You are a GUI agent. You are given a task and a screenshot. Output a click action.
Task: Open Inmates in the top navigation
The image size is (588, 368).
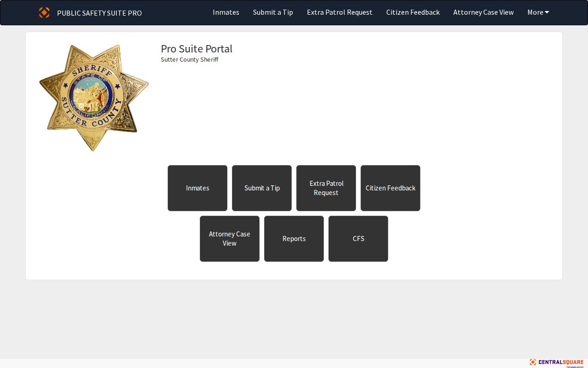[x=226, y=12]
